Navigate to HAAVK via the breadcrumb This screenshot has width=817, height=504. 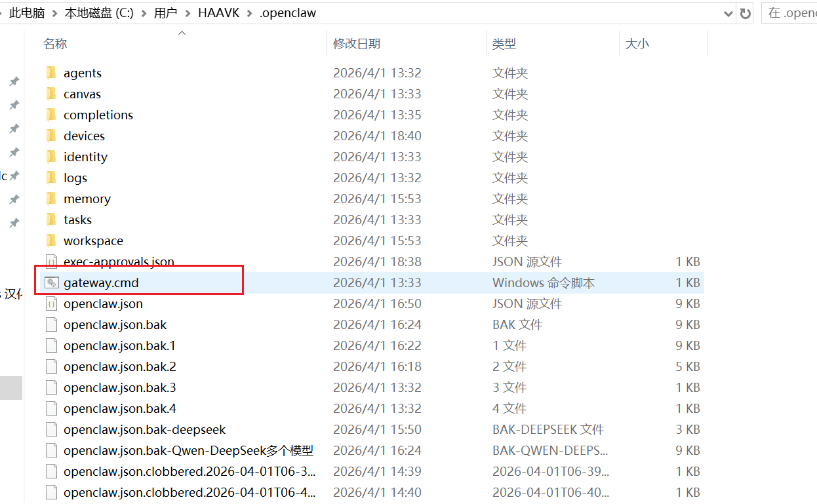tap(218, 12)
